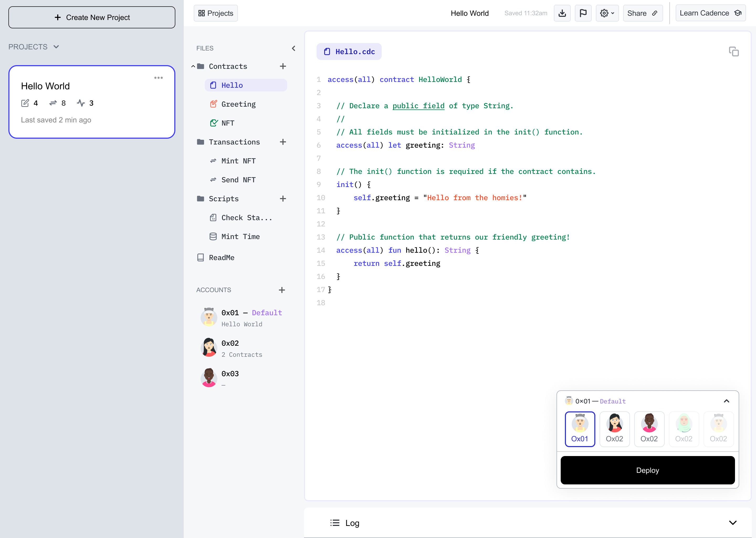Collapse the PROJECTS section in the left sidebar
The height and width of the screenshot is (538, 756).
click(56, 47)
